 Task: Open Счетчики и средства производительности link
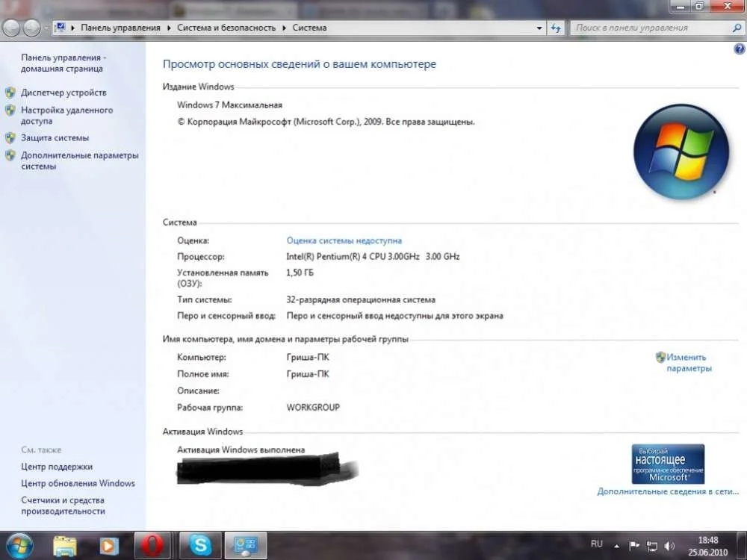pyautogui.click(x=63, y=505)
